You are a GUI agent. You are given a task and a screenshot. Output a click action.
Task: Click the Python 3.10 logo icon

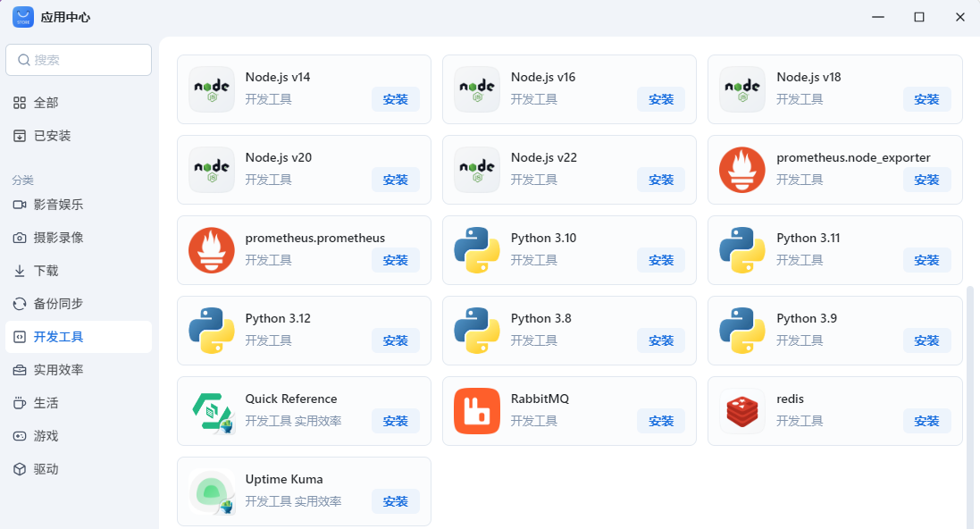tap(477, 250)
